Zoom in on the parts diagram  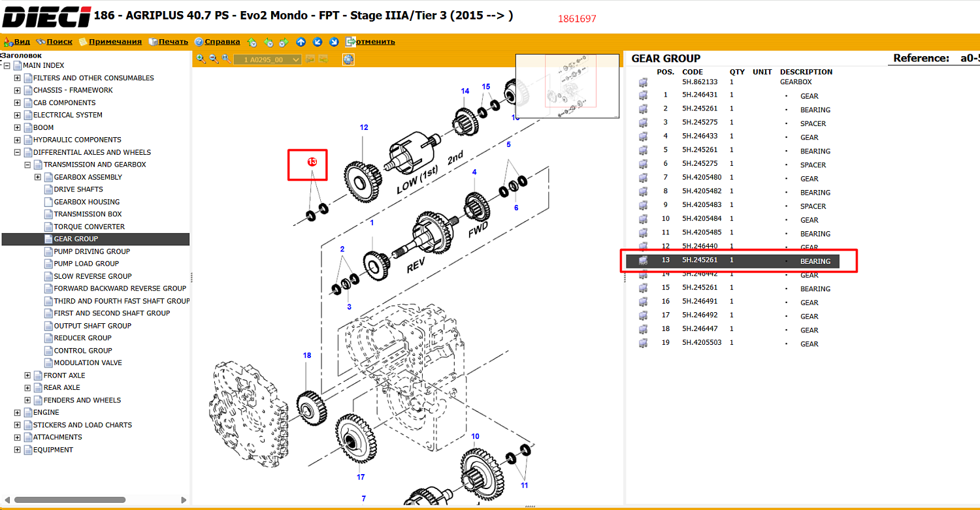pos(201,59)
